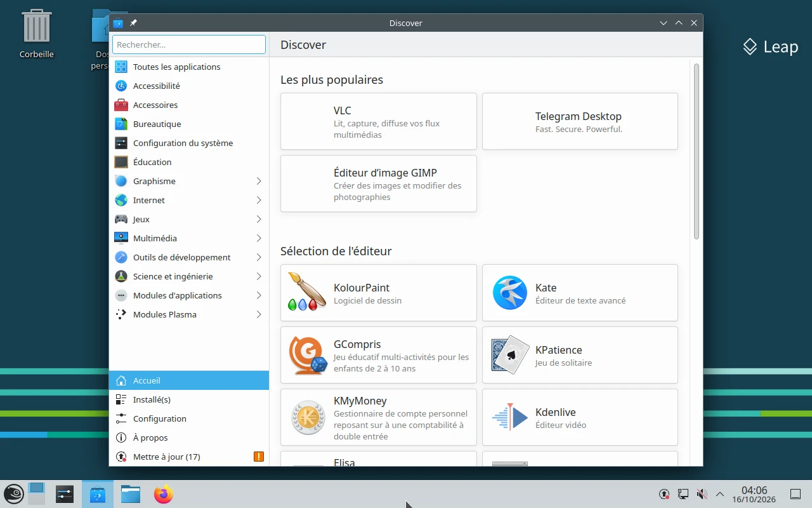Click the orange update warning badge
This screenshot has height=508, width=812.
(x=259, y=457)
